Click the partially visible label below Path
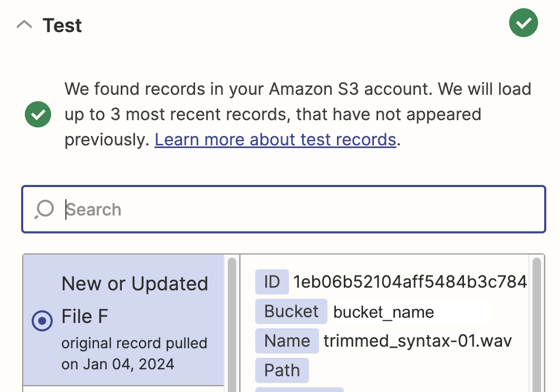Screen dimensions: 560x392 pyautogui.click(x=300, y=389)
